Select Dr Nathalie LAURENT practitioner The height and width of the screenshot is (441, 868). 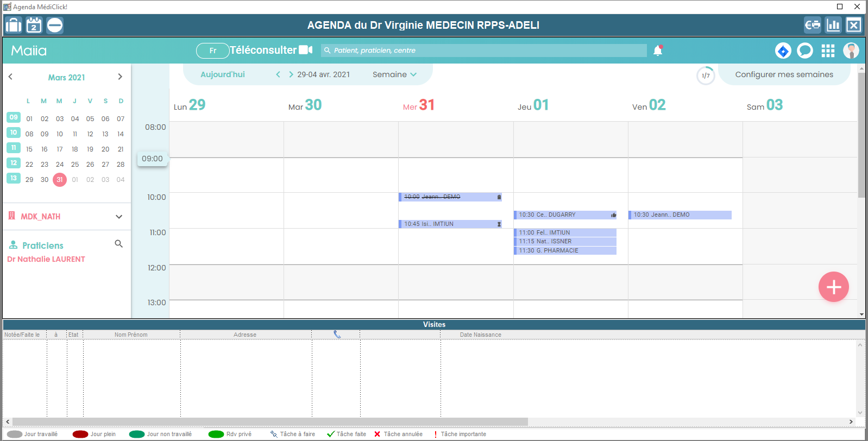click(x=46, y=259)
